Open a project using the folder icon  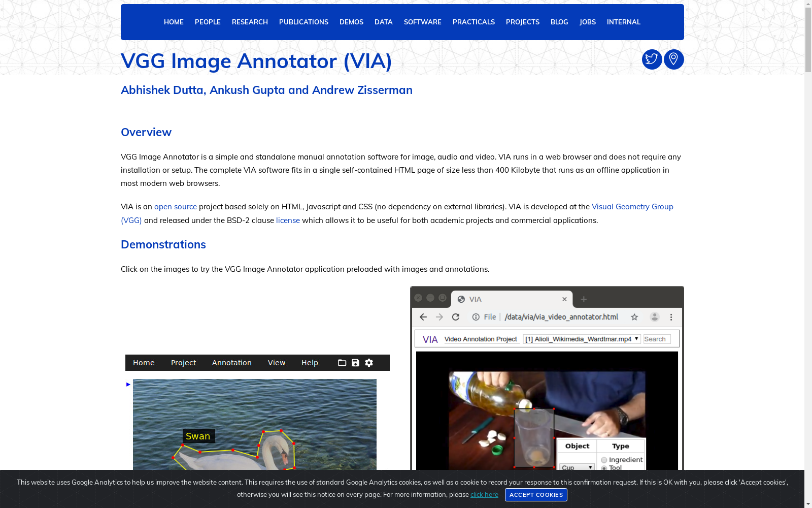click(x=342, y=363)
